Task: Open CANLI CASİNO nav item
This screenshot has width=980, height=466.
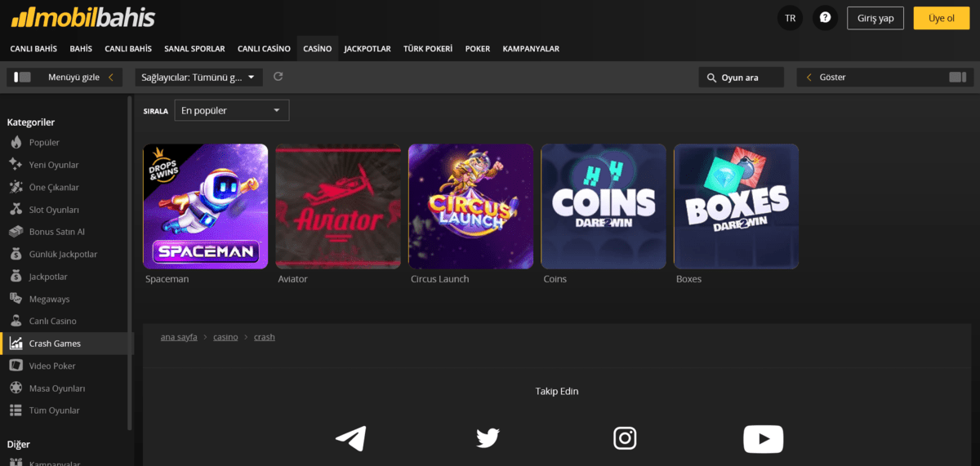Action: [x=264, y=49]
